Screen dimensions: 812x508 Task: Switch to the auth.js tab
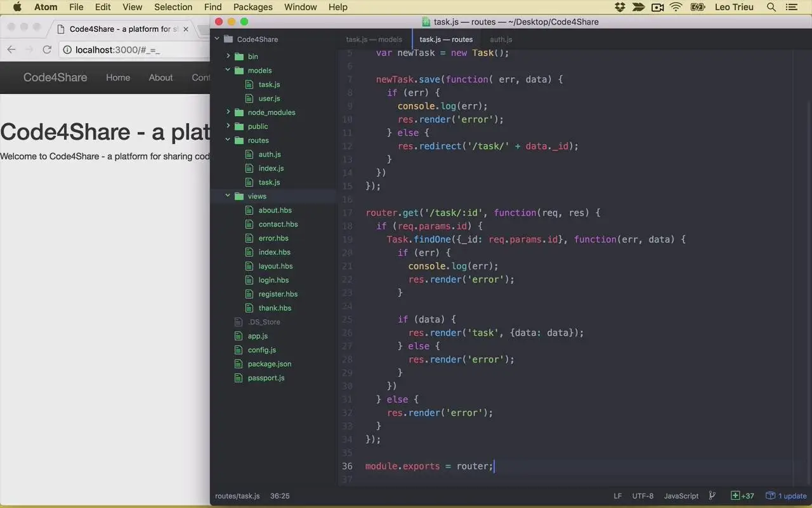point(501,39)
